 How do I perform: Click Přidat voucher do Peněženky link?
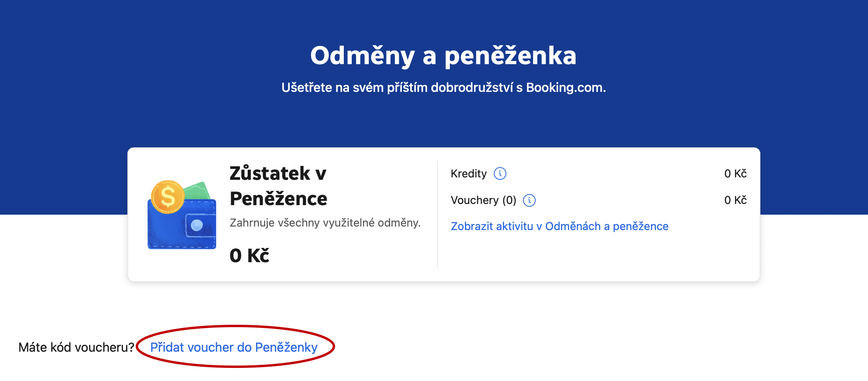234,347
